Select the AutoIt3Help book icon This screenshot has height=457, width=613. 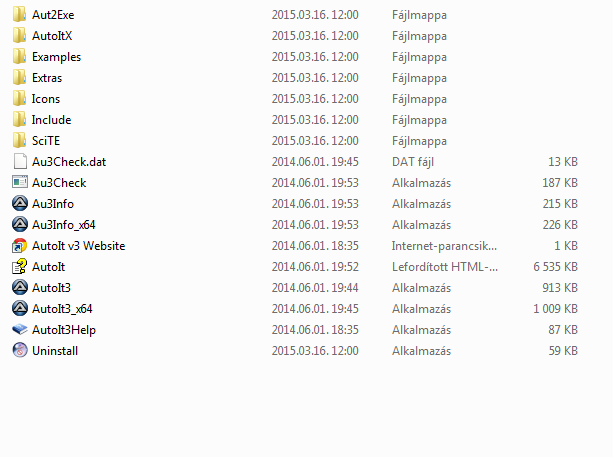tap(20, 330)
